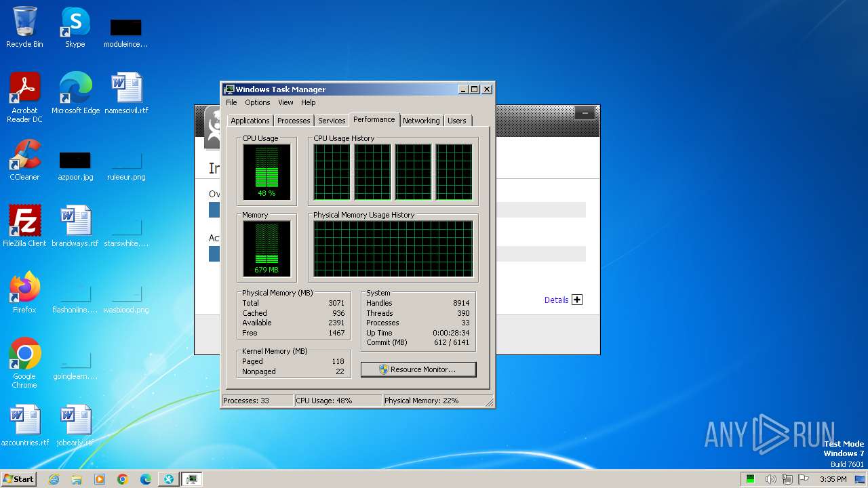Expand Details plus box in installer
This screenshot has width=868, height=488.
577,300
